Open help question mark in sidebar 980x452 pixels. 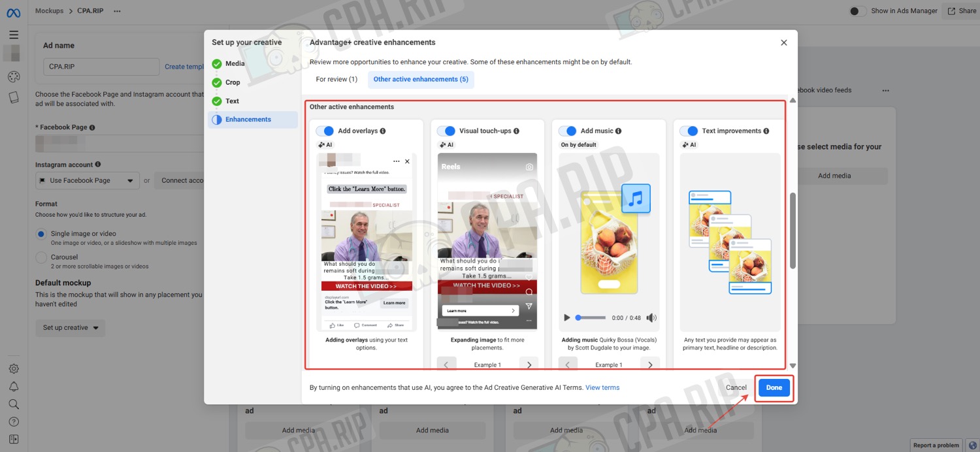tap(14, 422)
